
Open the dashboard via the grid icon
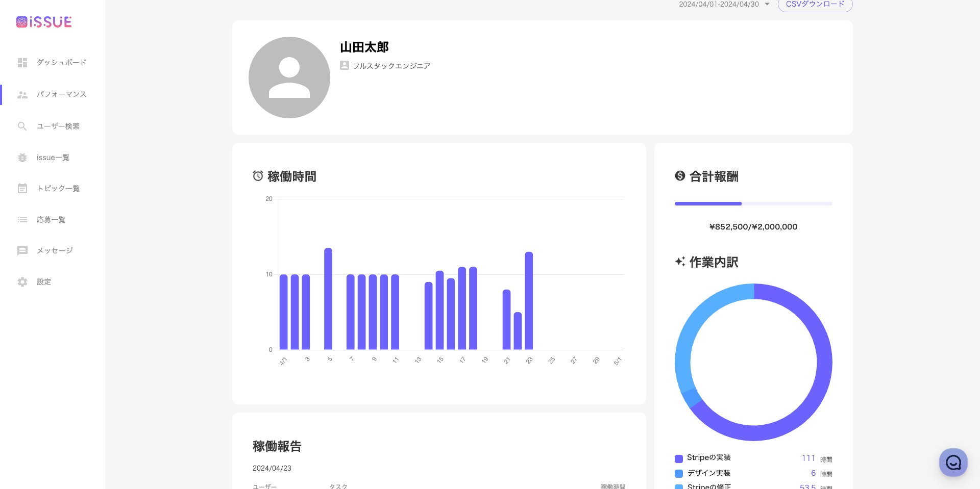point(22,62)
